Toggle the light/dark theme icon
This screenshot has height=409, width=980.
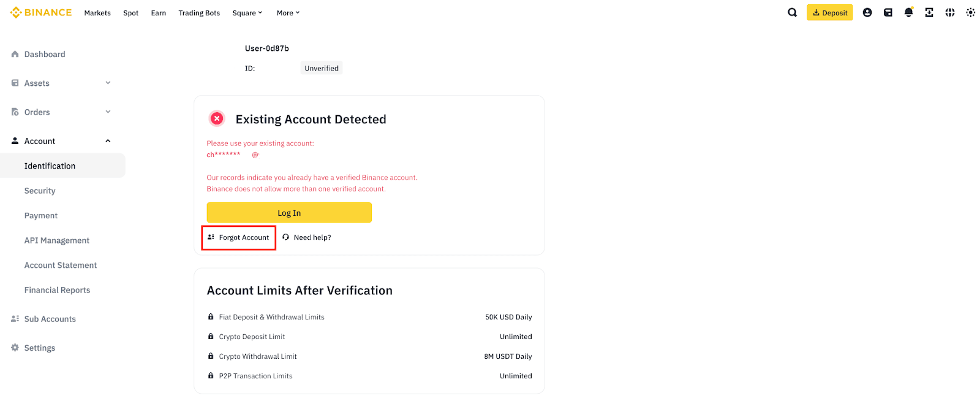970,12
